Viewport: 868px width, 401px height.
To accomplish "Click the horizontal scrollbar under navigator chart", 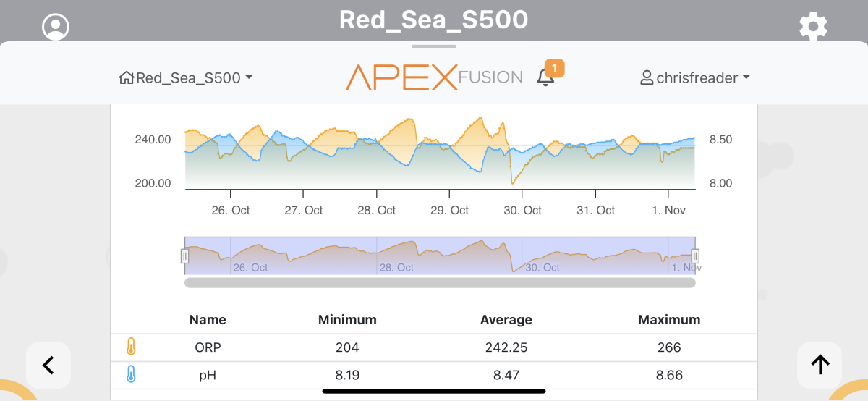I will [x=440, y=283].
